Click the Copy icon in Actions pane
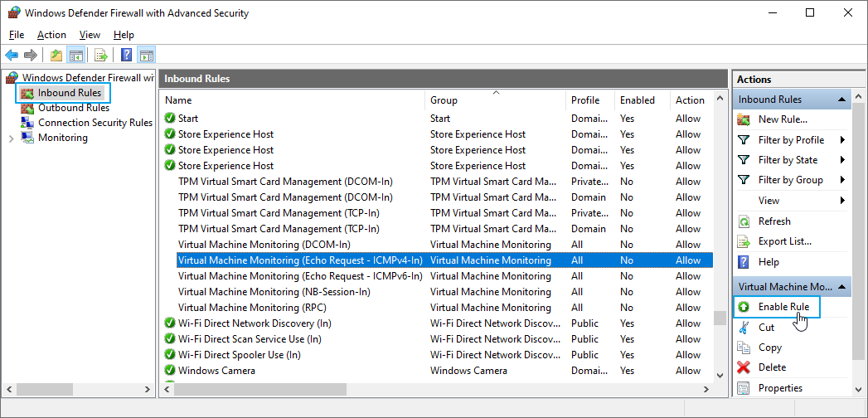 [x=744, y=348]
